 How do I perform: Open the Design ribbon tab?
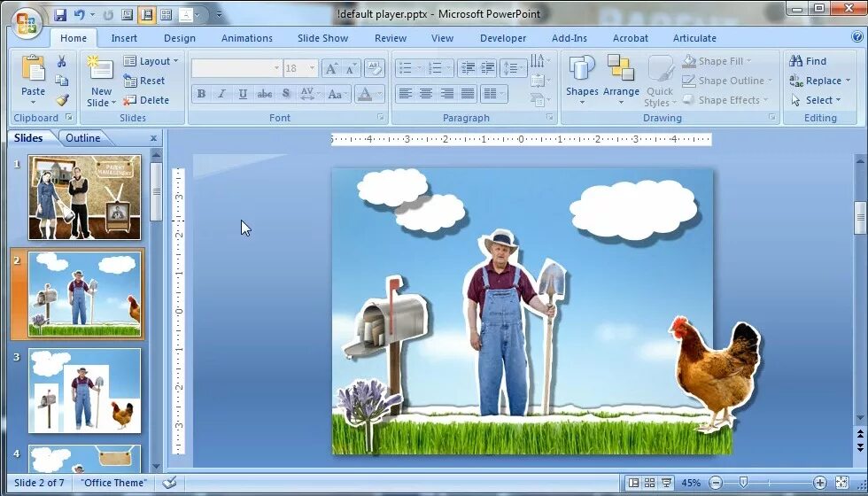pyautogui.click(x=179, y=37)
